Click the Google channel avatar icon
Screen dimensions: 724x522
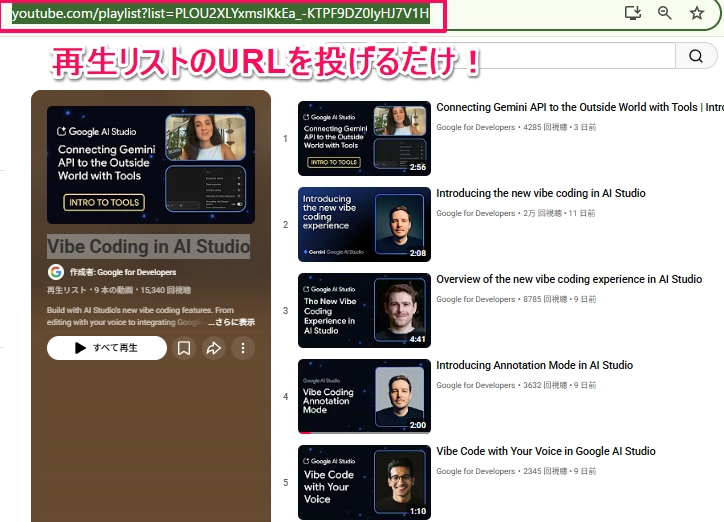56,272
